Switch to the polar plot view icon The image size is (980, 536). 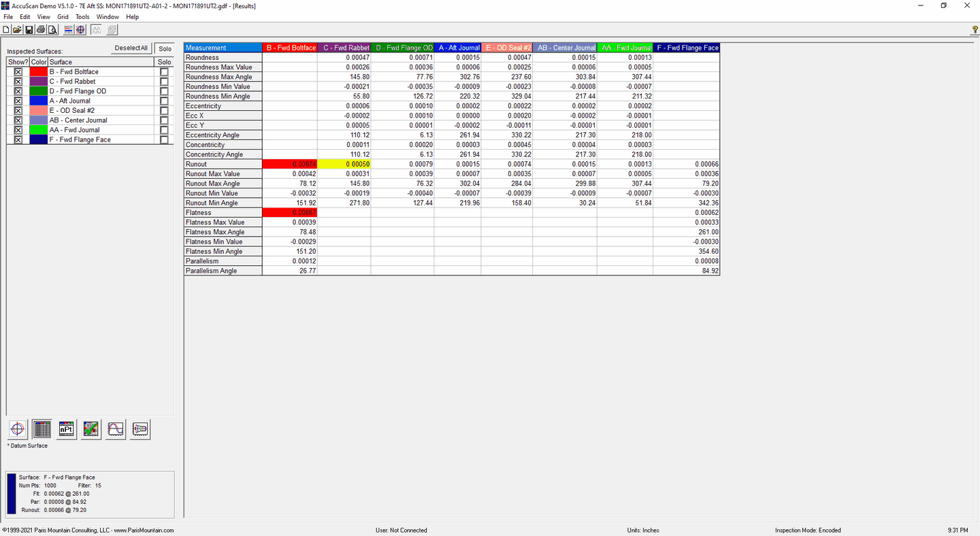click(x=18, y=429)
